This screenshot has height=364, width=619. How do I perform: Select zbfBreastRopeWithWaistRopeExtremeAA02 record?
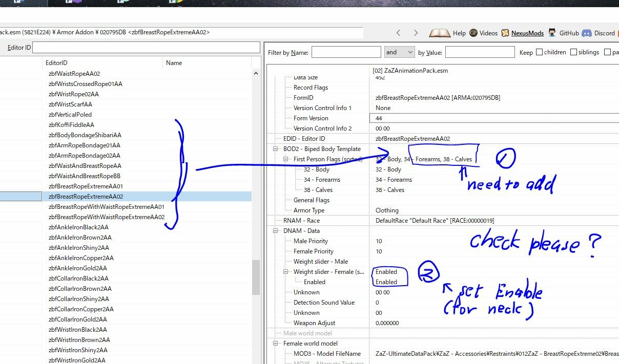coord(106,217)
